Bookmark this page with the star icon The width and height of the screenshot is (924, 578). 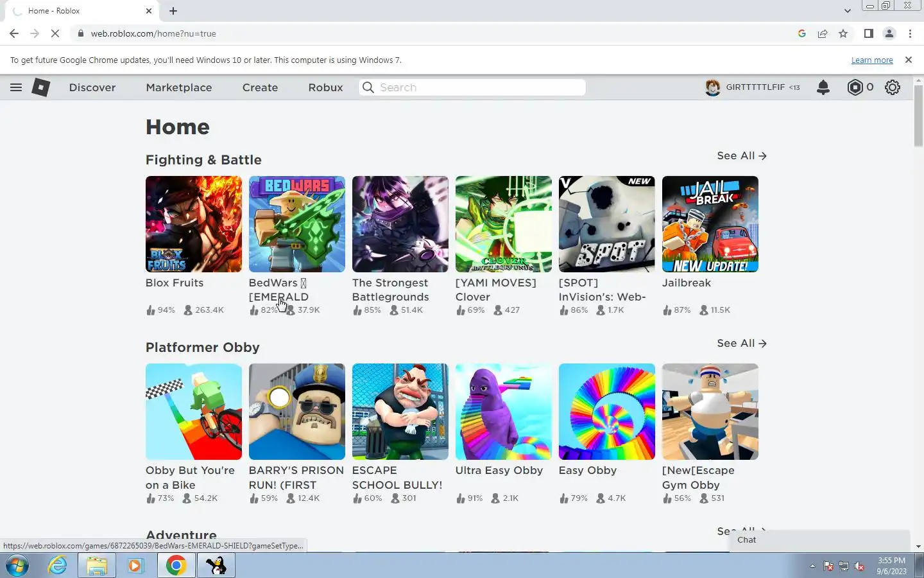click(x=843, y=33)
